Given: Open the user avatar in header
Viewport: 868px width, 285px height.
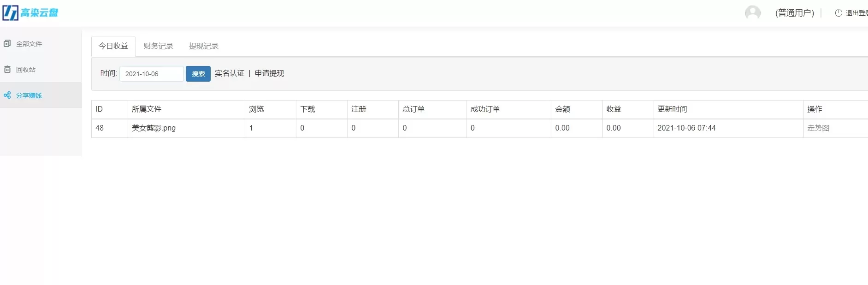Looking at the screenshot, I should pos(752,13).
